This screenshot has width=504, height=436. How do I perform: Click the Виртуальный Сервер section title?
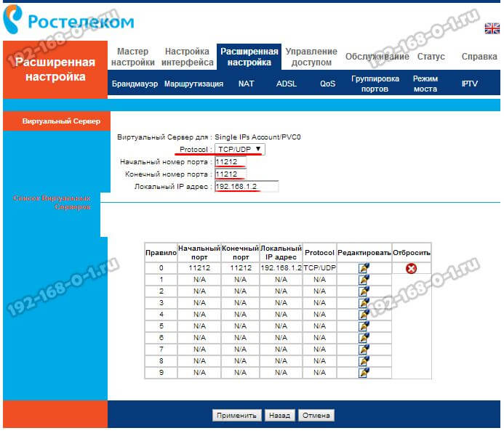tap(61, 121)
